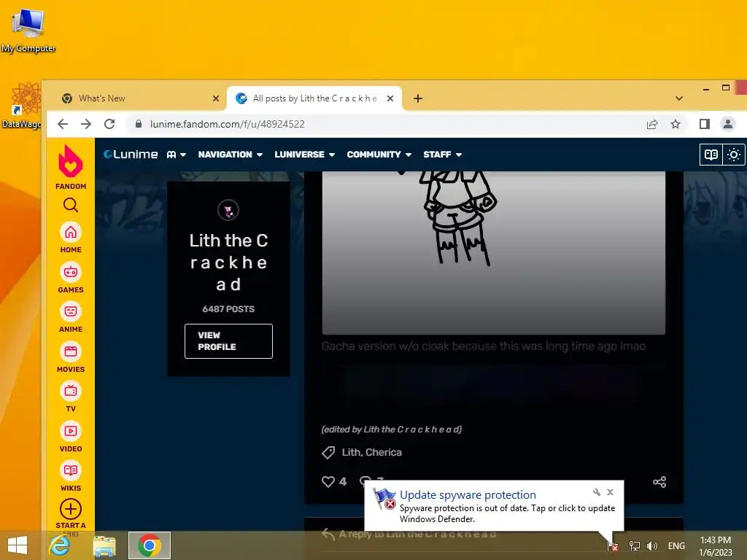Open File Explorer from taskbar
Screen dimensions: 747x560
(104, 545)
